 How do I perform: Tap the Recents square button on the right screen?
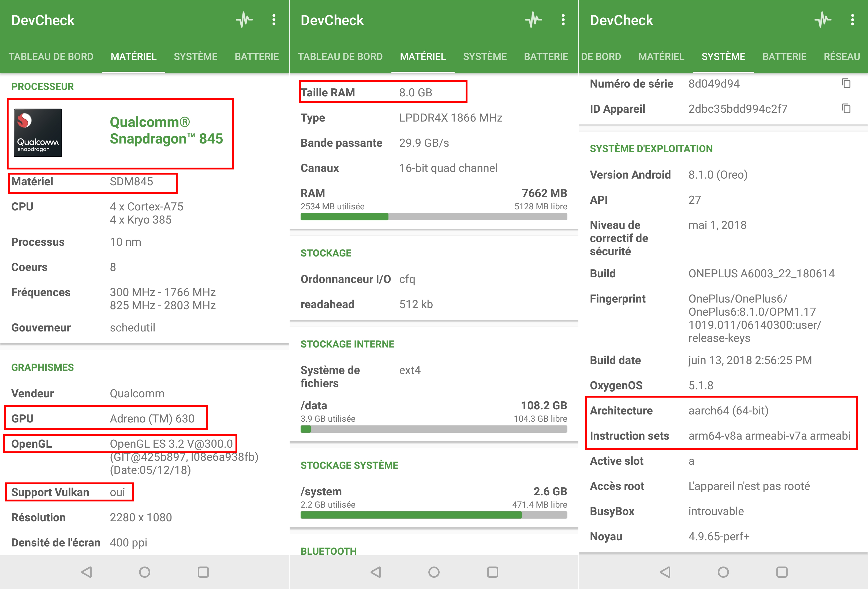click(782, 572)
